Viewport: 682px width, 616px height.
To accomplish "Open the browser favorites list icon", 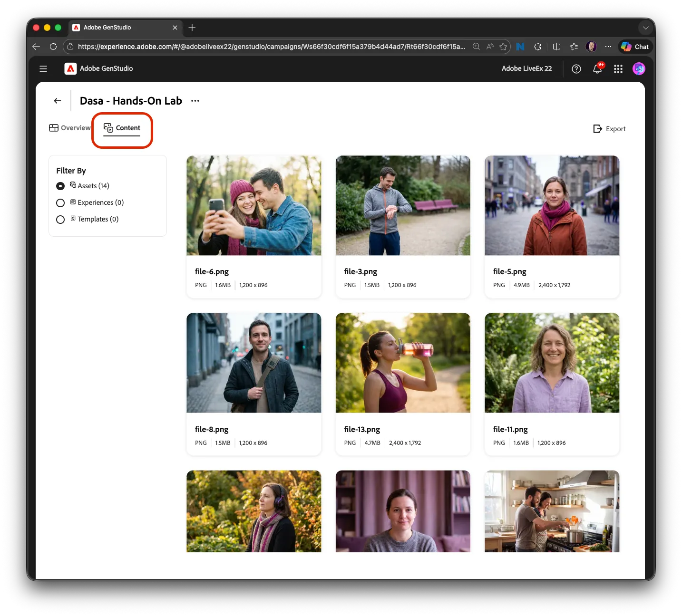I will pyautogui.click(x=574, y=47).
